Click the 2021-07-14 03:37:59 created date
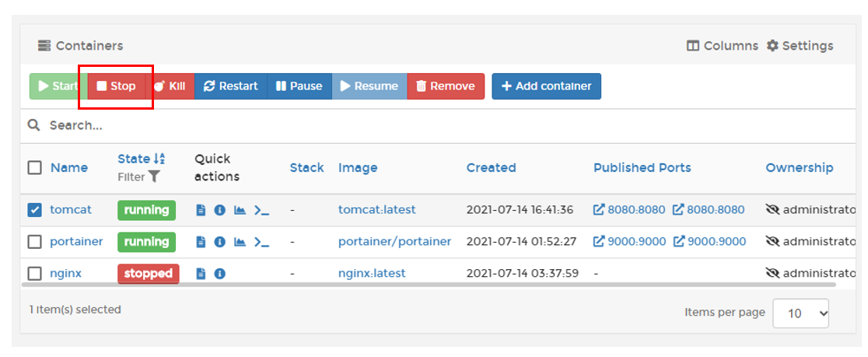The height and width of the screenshot is (357, 868). (x=523, y=274)
